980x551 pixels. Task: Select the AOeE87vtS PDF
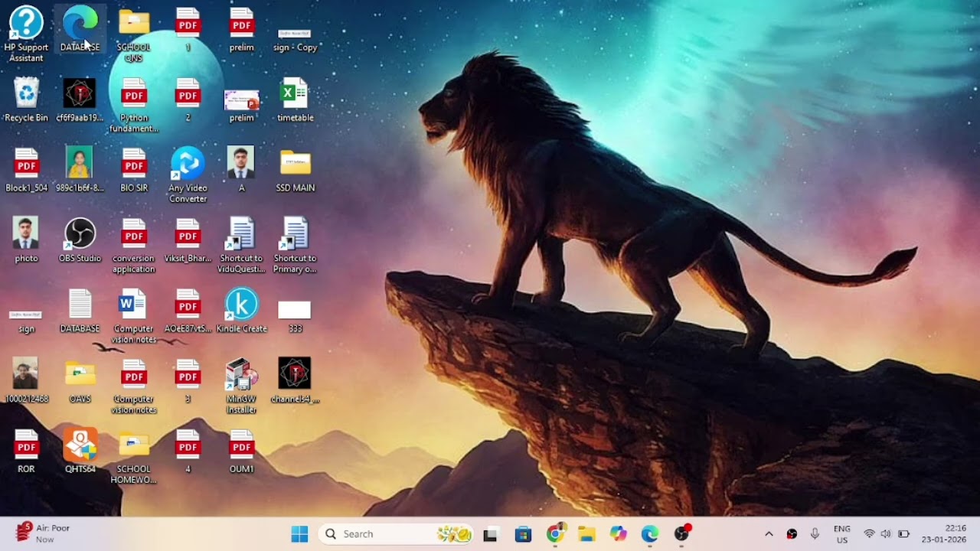coord(188,311)
